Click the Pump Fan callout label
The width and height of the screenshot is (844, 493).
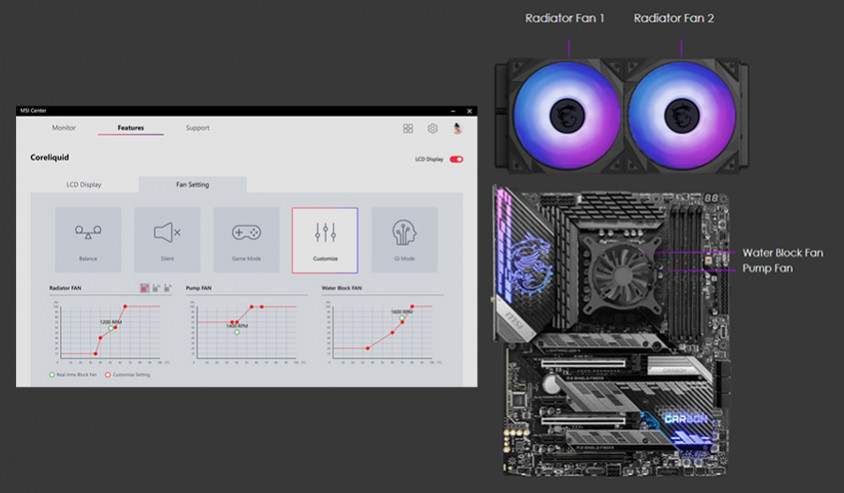click(768, 268)
